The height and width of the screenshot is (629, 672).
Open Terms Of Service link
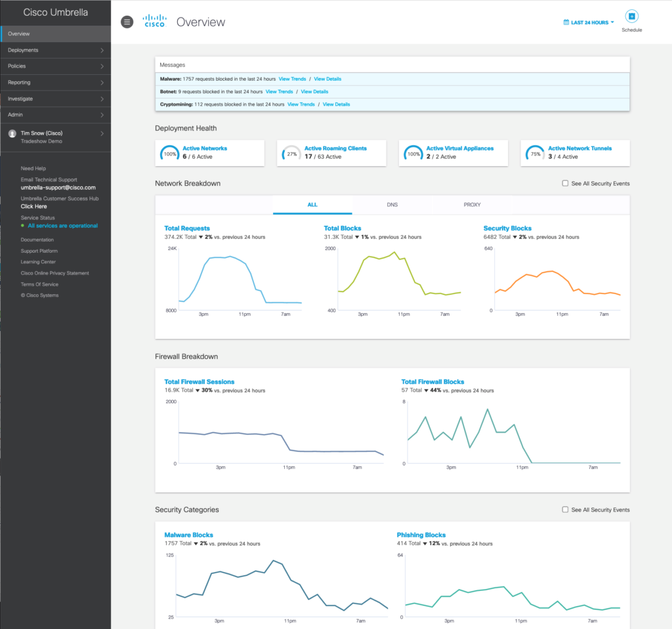39,284
